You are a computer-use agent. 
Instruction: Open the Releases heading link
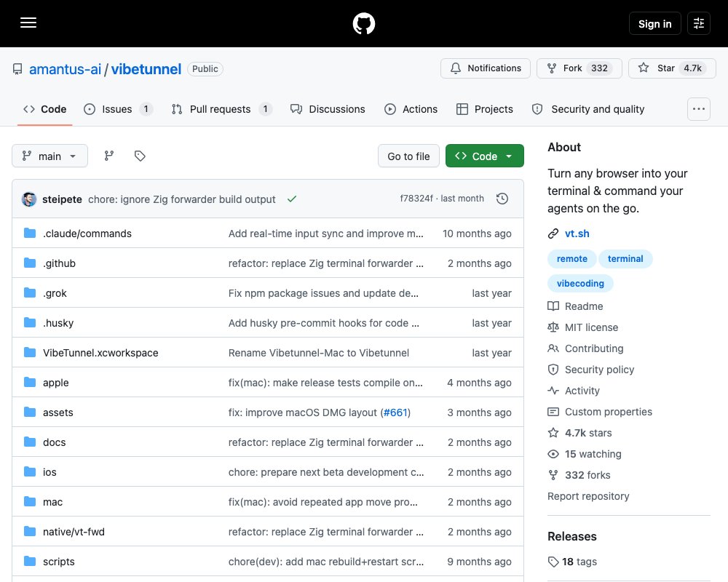(x=572, y=536)
